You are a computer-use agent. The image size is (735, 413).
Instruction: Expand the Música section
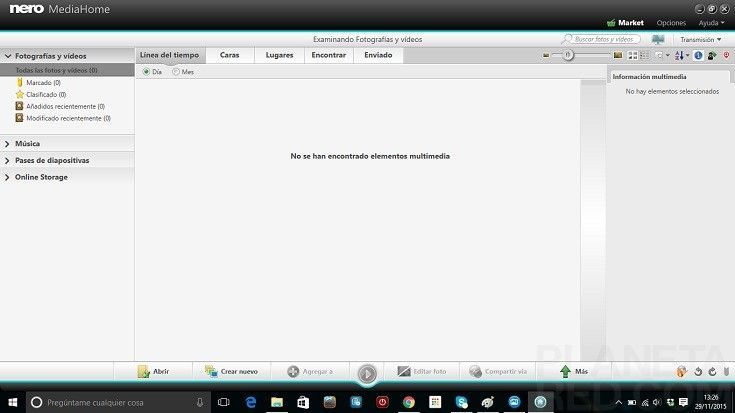click(8, 143)
